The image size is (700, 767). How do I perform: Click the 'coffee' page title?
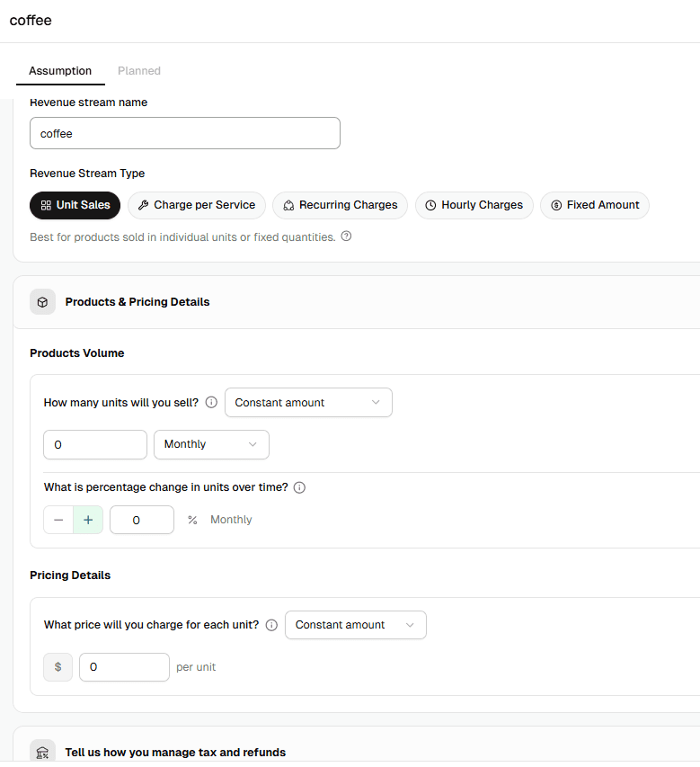click(31, 21)
